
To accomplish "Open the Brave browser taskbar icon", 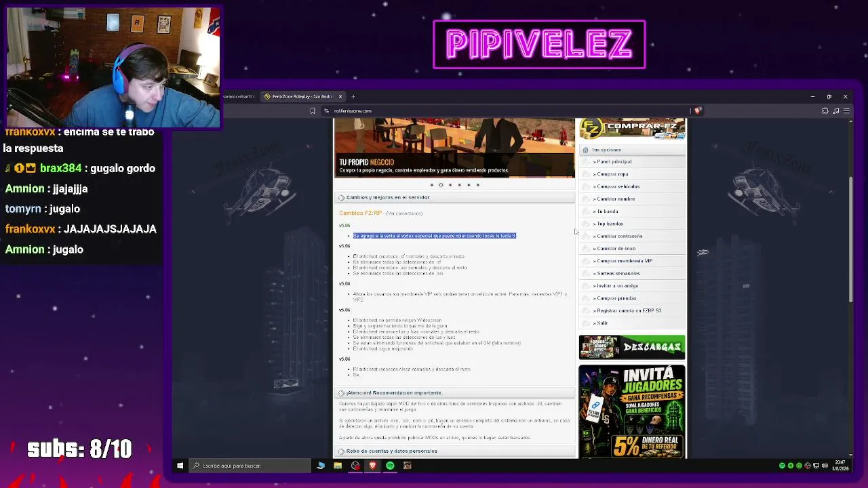I will [x=372, y=466].
